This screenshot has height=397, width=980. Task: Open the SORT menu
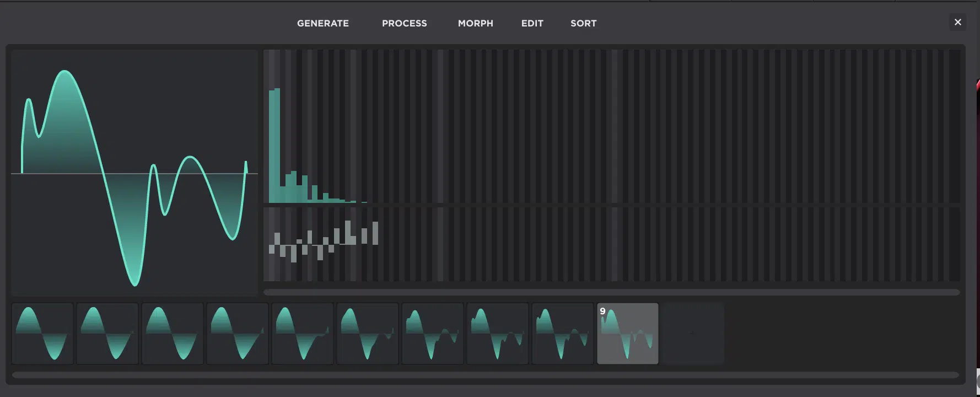[x=583, y=23]
